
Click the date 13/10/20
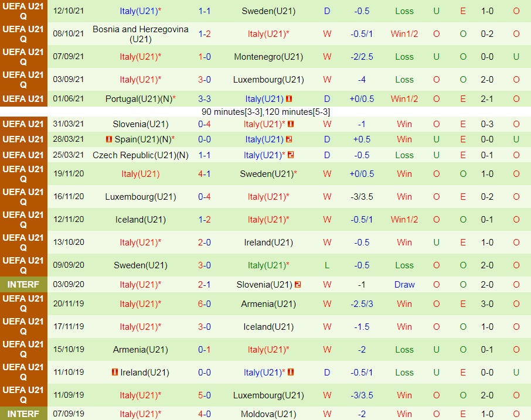pyautogui.click(x=69, y=243)
